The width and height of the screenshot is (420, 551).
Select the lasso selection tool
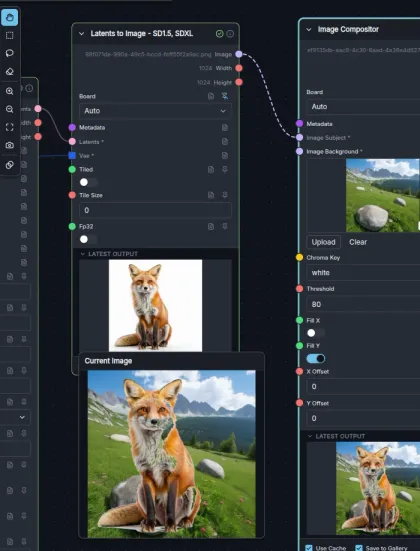(9, 53)
